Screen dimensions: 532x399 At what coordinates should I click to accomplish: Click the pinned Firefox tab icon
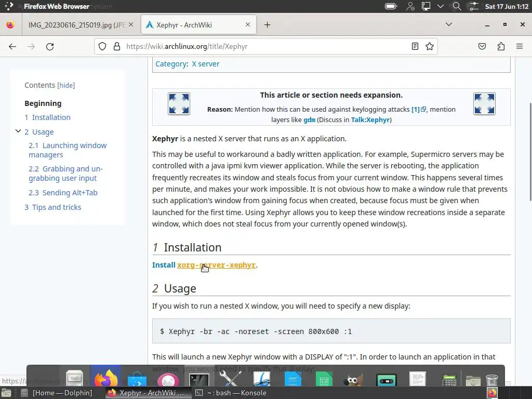[x=10, y=25]
